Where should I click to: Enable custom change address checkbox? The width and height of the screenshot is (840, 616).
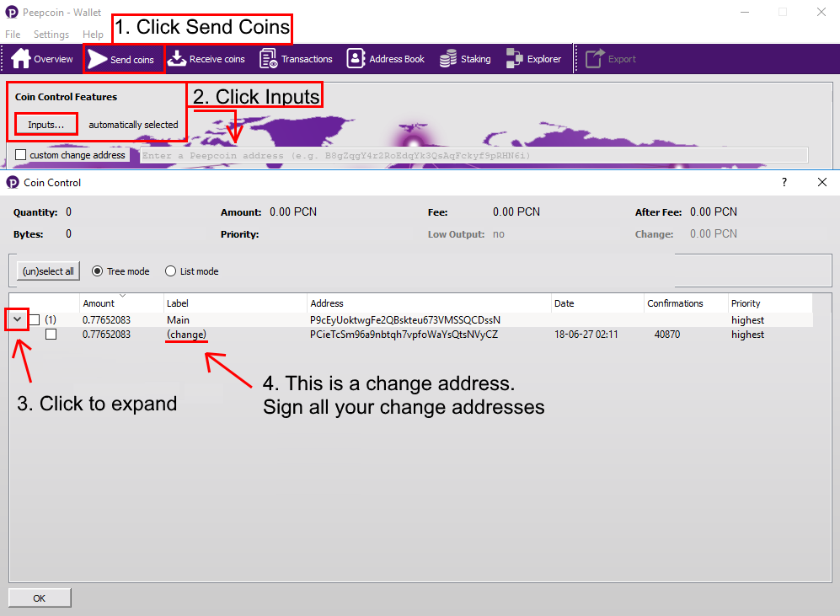(21, 155)
